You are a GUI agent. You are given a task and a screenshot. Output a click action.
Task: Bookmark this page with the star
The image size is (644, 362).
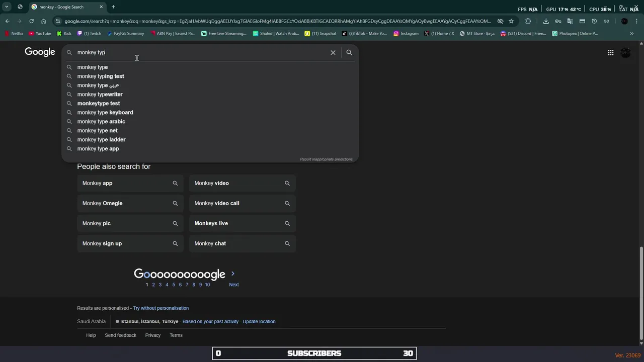click(511, 21)
